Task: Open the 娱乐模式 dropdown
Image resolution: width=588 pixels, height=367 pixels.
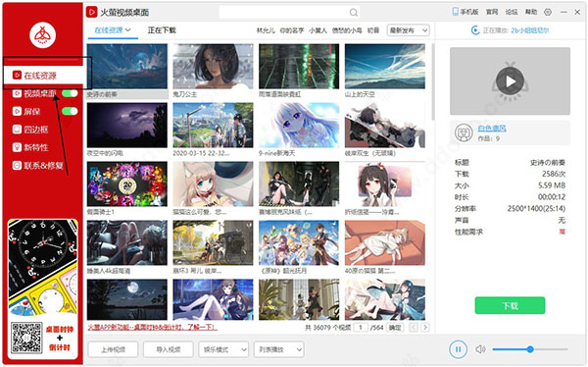Action: tap(223, 349)
